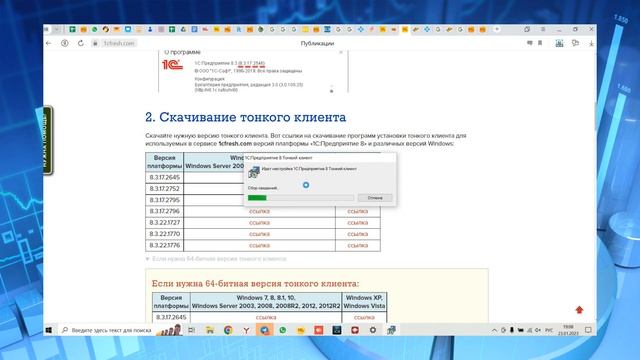Click the 1cfresh.com address field
Screen dimensions: 640x360
(x=118, y=43)
